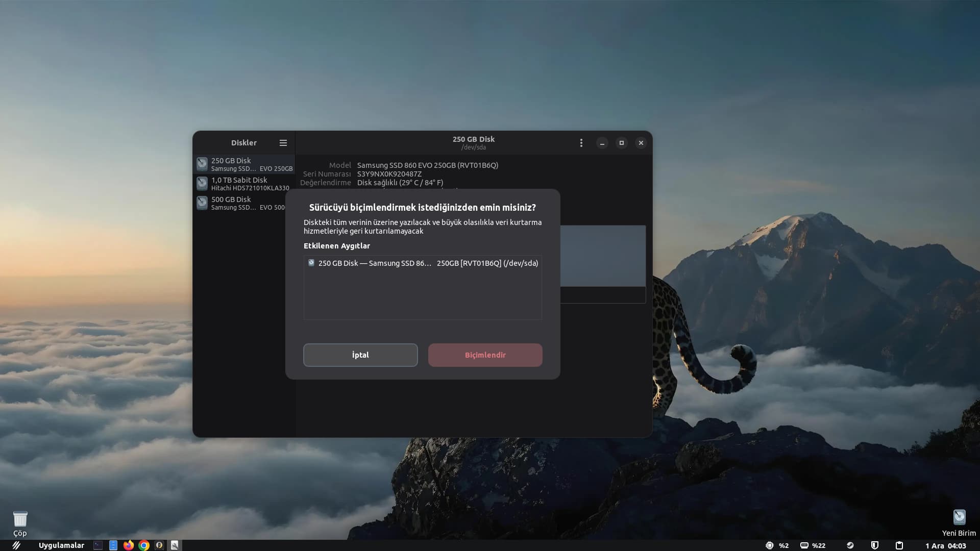This screenshot has height=551, width=980.
Task: Click the CPU usage %2 indicator
Action: click(x=777, y=545)
